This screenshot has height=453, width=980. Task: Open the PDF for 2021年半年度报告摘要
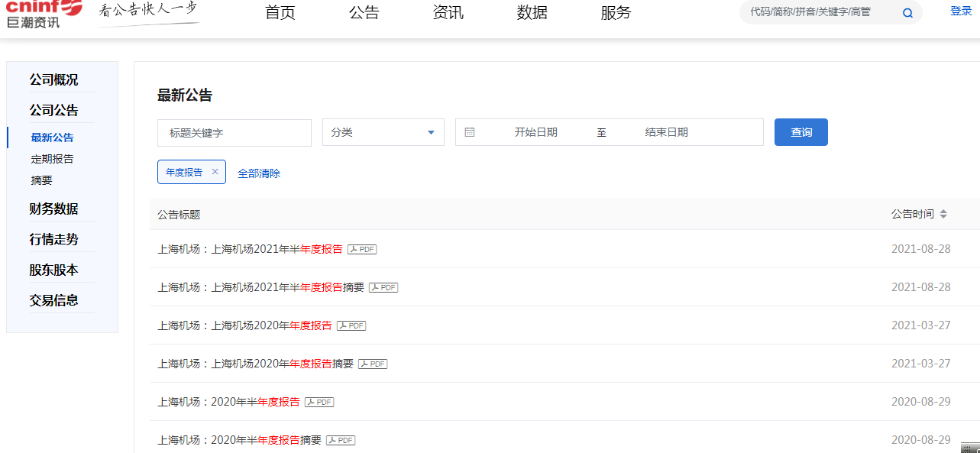382,287
